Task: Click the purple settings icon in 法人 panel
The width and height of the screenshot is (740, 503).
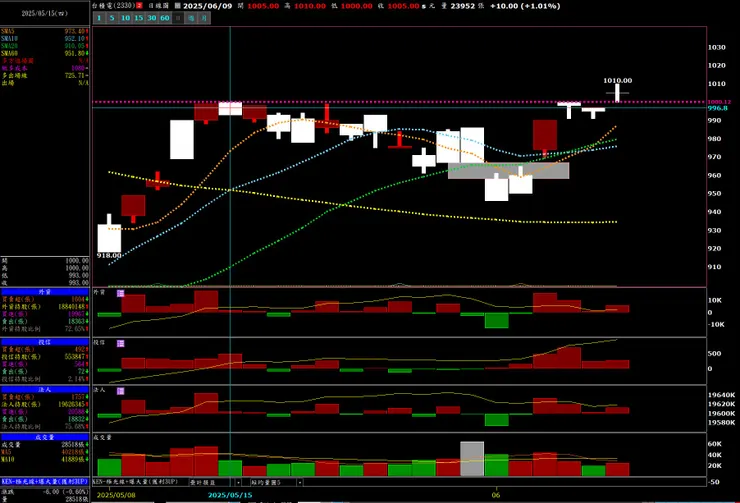Action: point(120,391)
